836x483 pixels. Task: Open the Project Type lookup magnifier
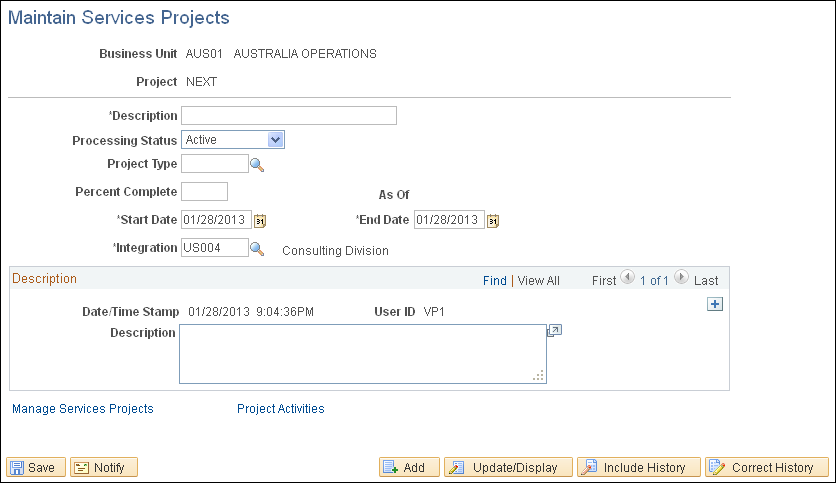257,165
